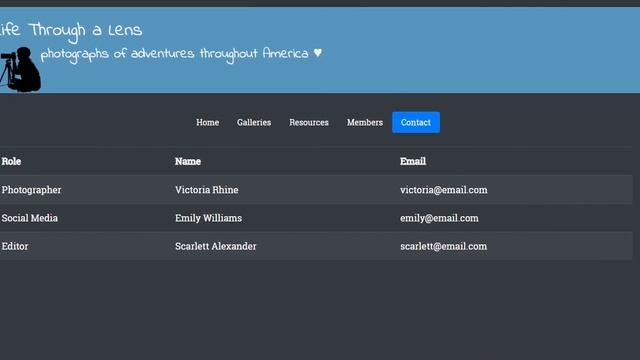The height and width of the screenshot is (360, 640).
Task: Select the Role column header
Action: pos(11,161)
